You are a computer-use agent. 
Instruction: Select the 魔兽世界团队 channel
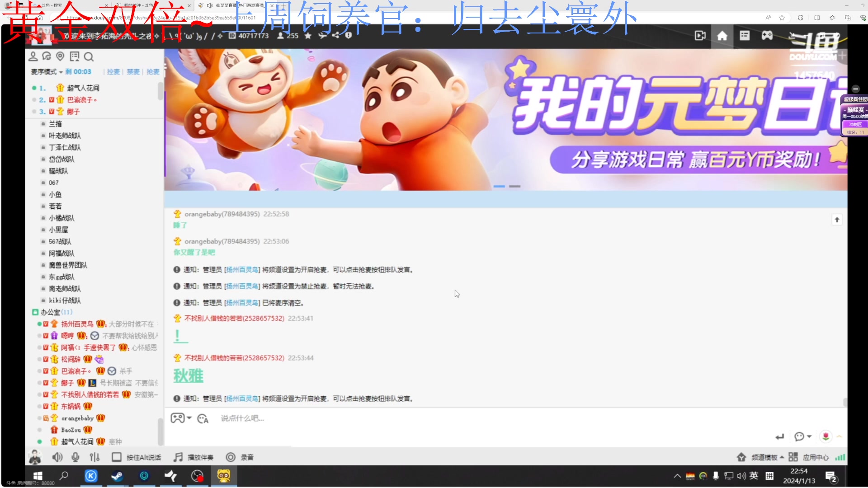point(68,265)
